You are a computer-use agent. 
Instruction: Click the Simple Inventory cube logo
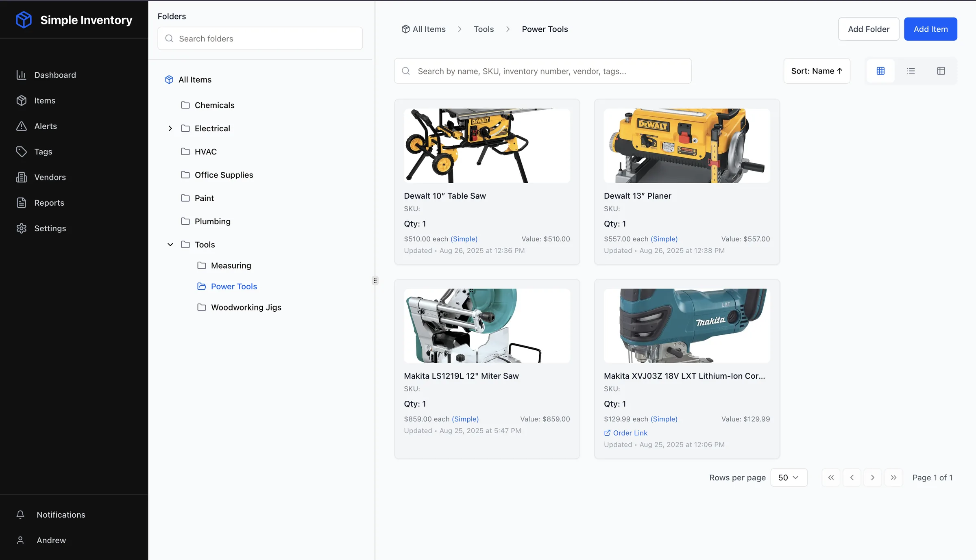[24, 20]
